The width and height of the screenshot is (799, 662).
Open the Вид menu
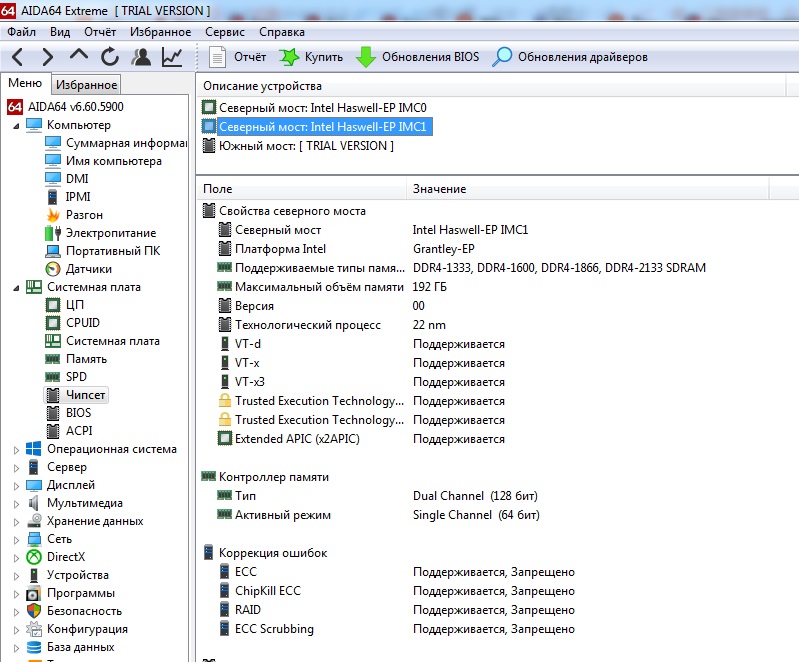60,32
